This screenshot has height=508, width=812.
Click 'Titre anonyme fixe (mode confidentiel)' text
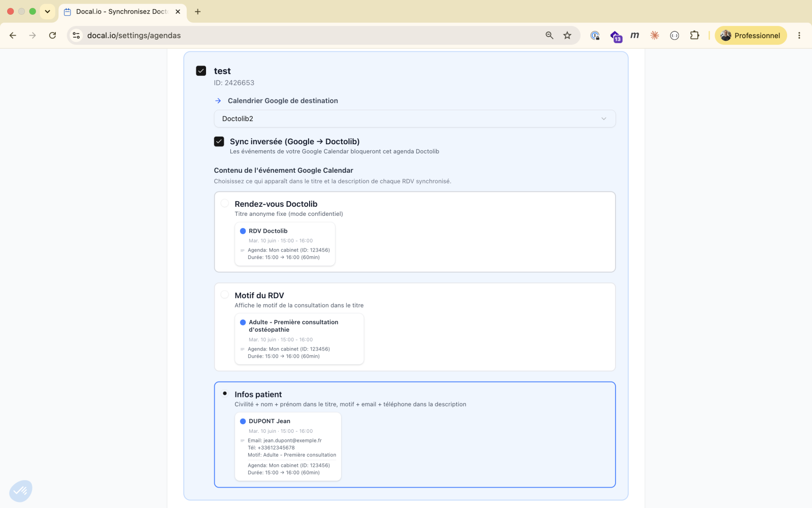pos(289,214)
